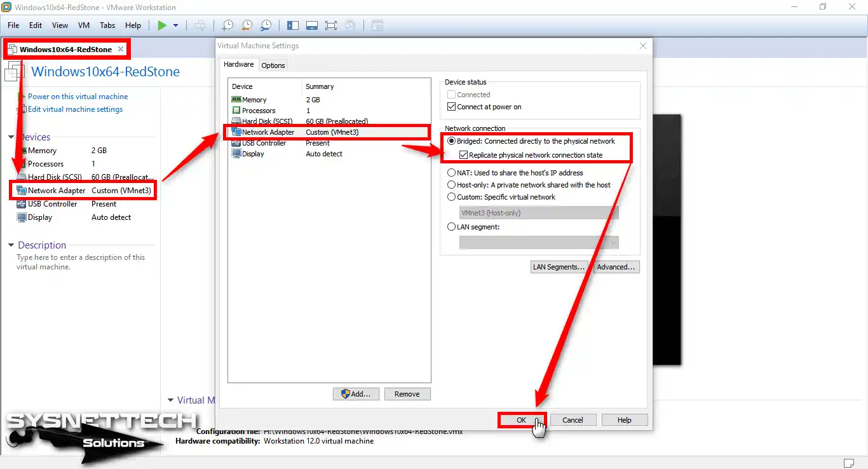Click the Send Ctrl+Alt+Del toolbar icon
868x469 pixels.
tap(200, 25)
